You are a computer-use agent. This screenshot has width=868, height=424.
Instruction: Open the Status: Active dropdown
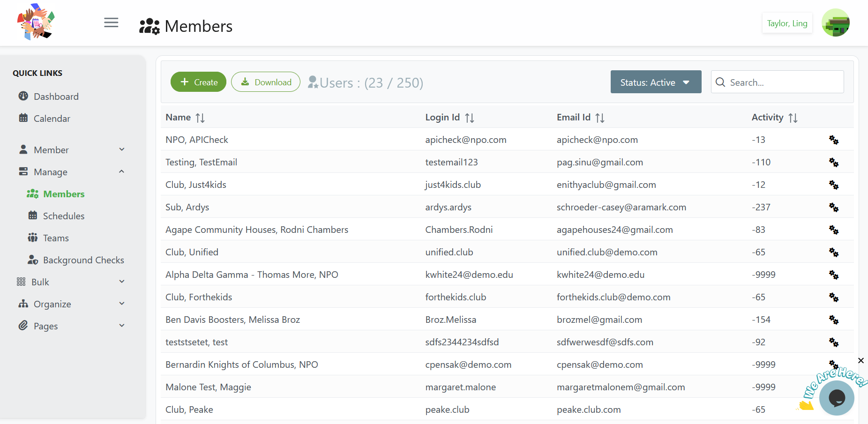(655, 82)
